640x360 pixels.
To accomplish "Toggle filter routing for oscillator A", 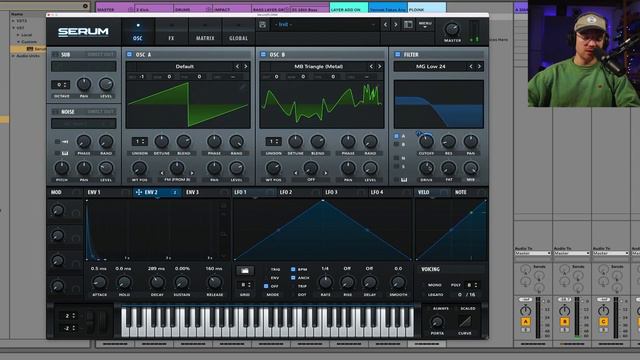I will tap(396, 136).
